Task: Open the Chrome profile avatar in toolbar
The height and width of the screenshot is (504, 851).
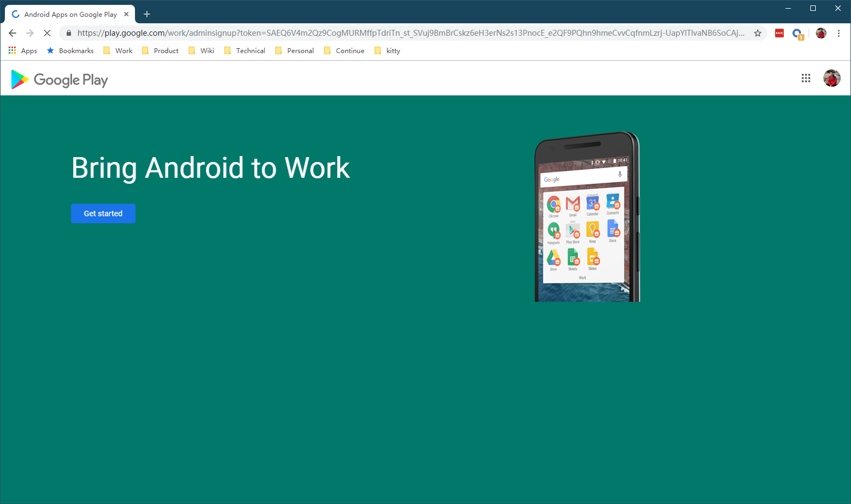Action: [821, 33]
